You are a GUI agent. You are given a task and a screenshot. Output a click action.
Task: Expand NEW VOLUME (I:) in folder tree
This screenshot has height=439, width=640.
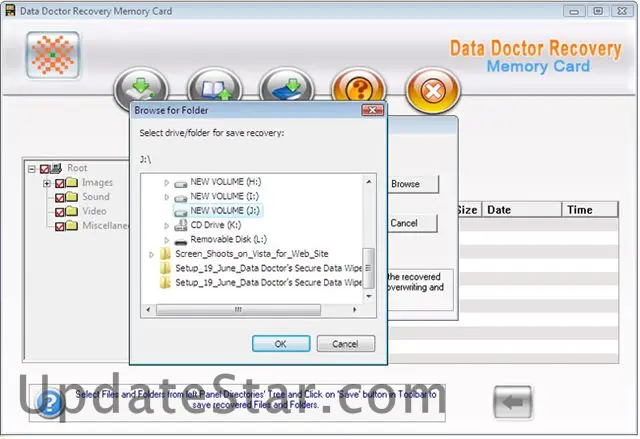[167, 197]
